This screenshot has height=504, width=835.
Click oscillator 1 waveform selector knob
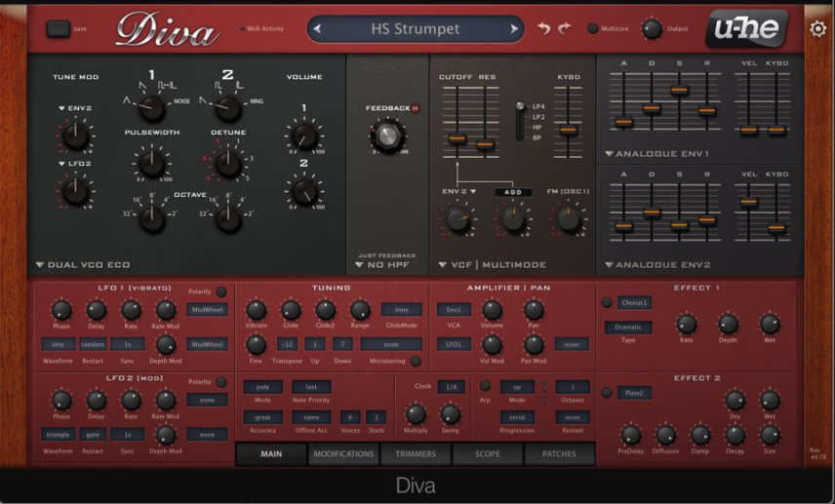point(152,108)
